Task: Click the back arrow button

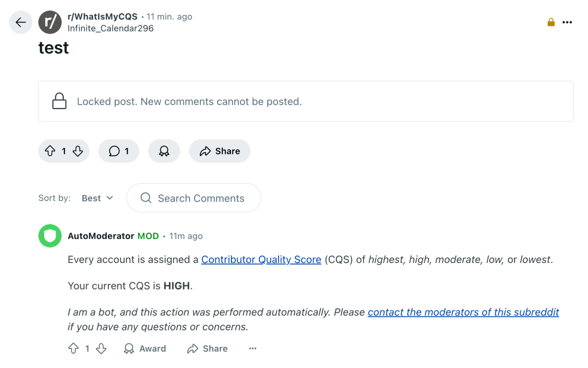Action: (x=21, y=22)
